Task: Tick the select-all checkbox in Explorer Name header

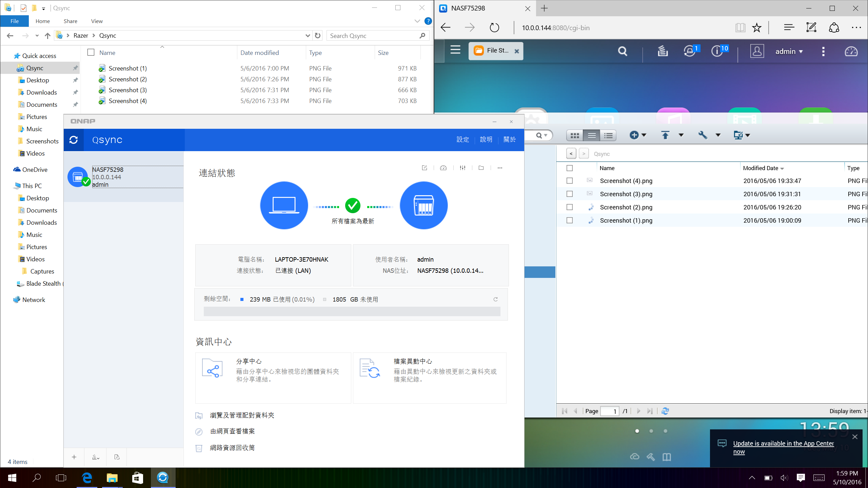Action: 91,52
